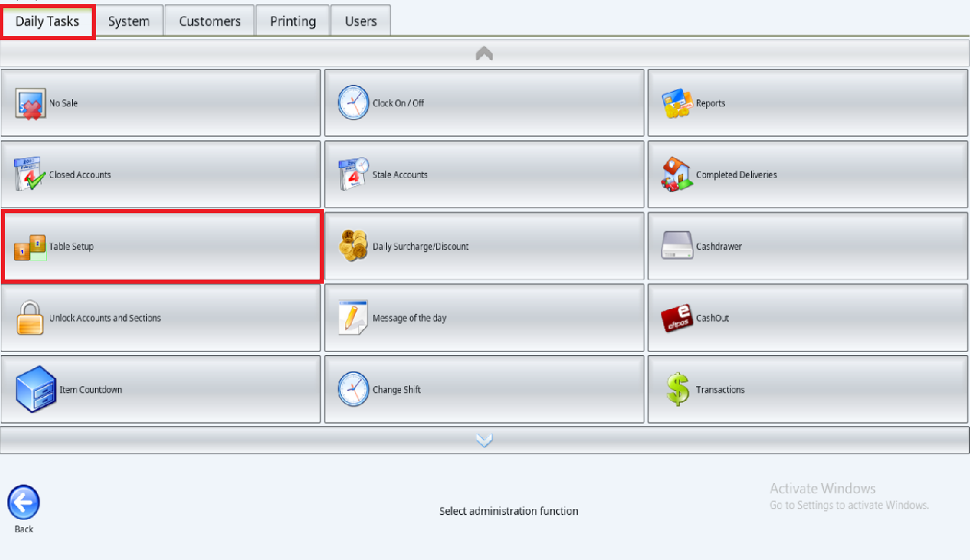970x560 pixels.
Task: Select the Closed Accounts icon
Action: 30,175
